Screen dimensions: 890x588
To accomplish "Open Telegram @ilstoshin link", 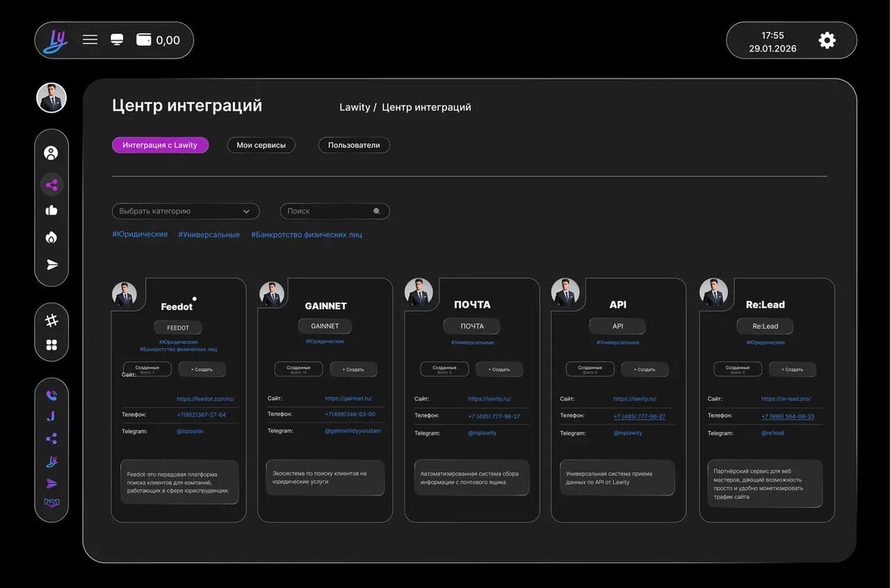I will pos(190,432).
